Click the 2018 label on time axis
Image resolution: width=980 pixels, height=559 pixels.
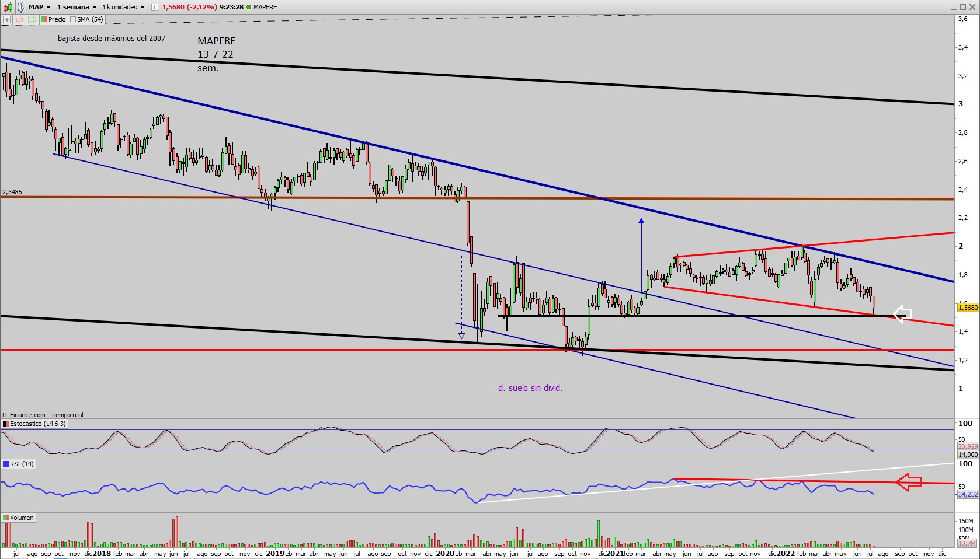[101, 554]
